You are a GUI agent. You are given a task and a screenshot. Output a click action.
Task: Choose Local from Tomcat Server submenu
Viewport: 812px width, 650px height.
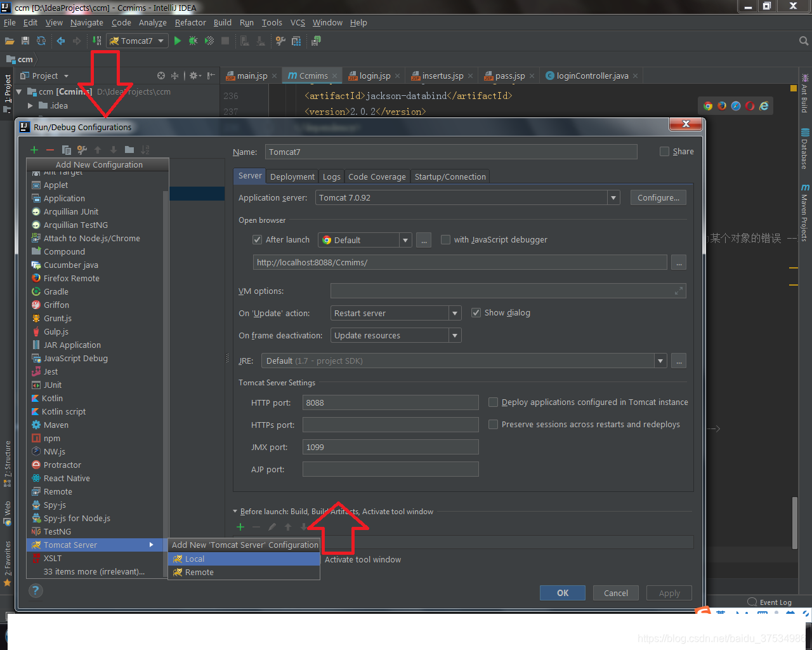coord(244,559)
